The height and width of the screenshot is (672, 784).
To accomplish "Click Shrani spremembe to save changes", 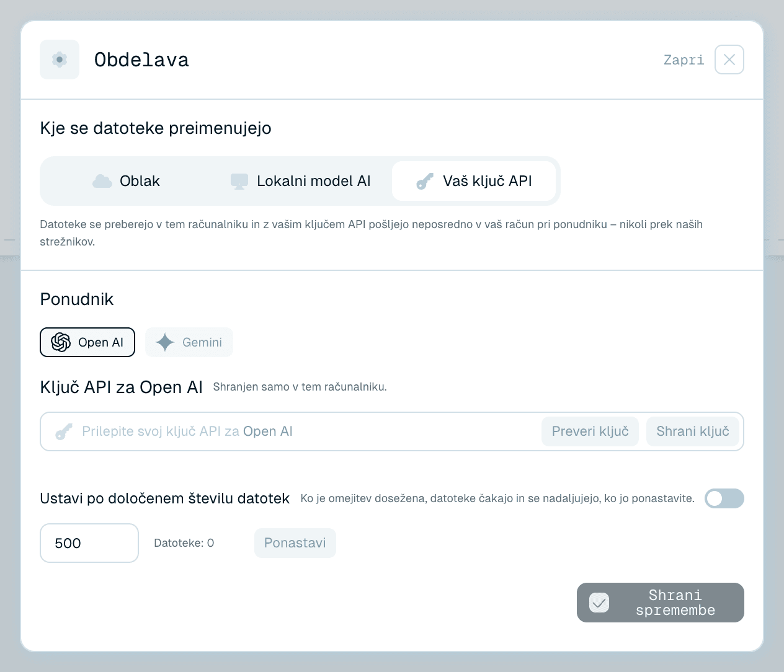I will coord(661,603).
